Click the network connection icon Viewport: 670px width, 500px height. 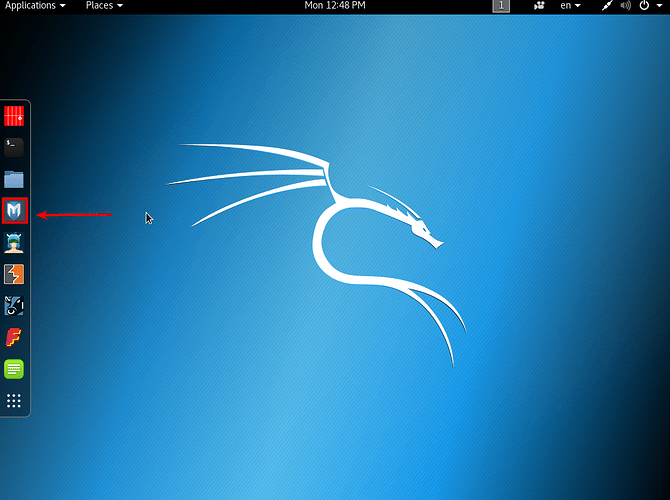[x=607, y=6]
